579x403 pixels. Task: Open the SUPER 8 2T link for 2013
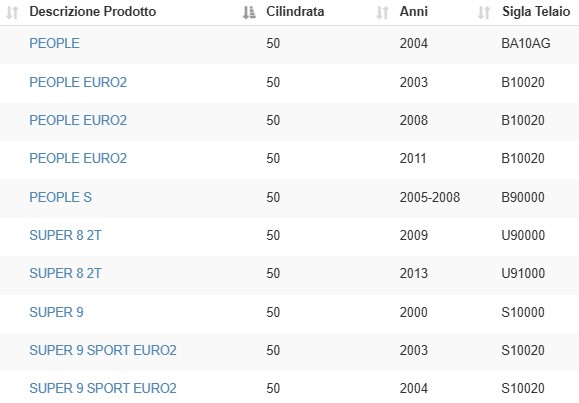pyautogui.click(x=65, y=273)
